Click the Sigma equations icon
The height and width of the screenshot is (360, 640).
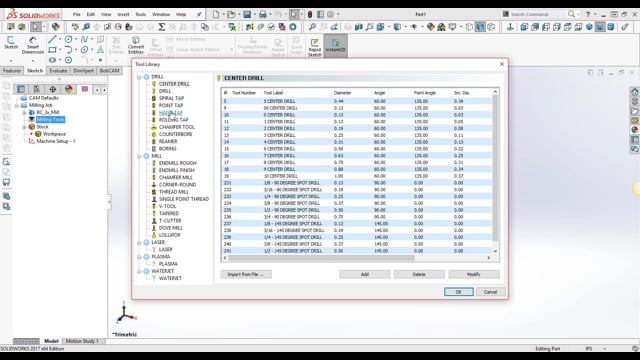tap(162, 27)
